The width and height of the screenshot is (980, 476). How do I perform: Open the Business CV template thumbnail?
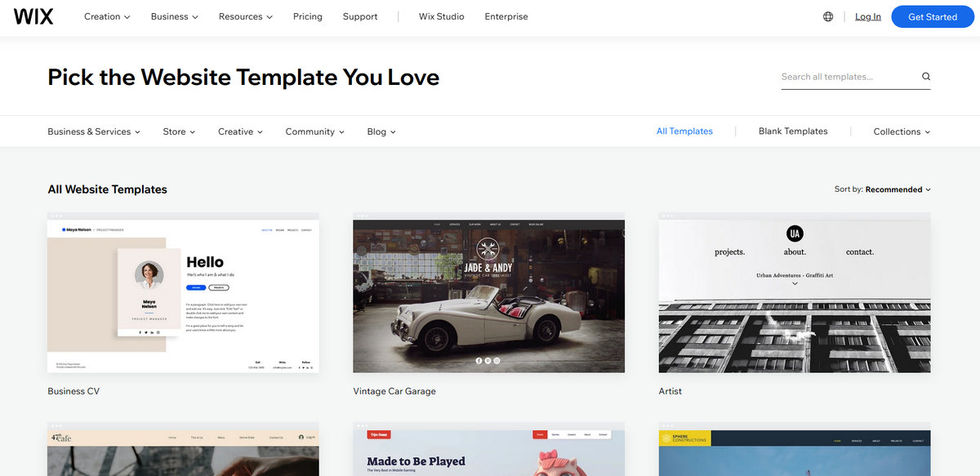pos(183,292)
